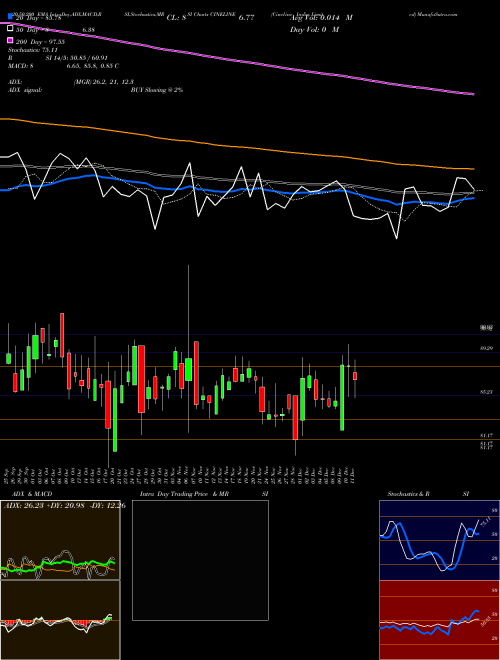Select the 'Stochastics: 75.11' label
The width and height of the screenshot is (500, 660).
31,50
